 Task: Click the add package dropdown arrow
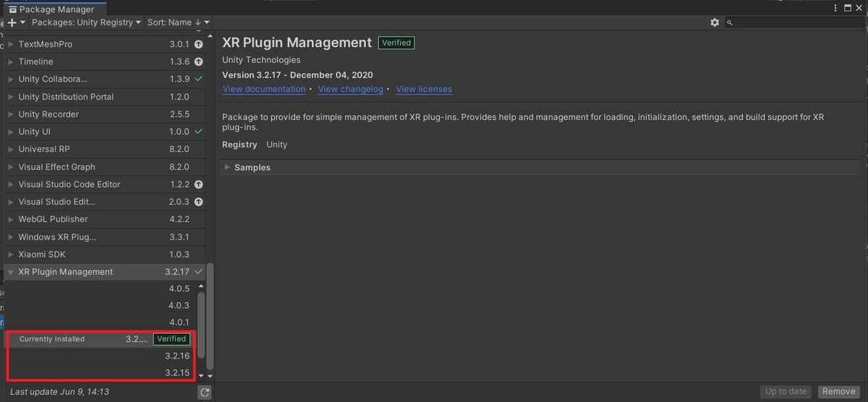pos(22,22)
